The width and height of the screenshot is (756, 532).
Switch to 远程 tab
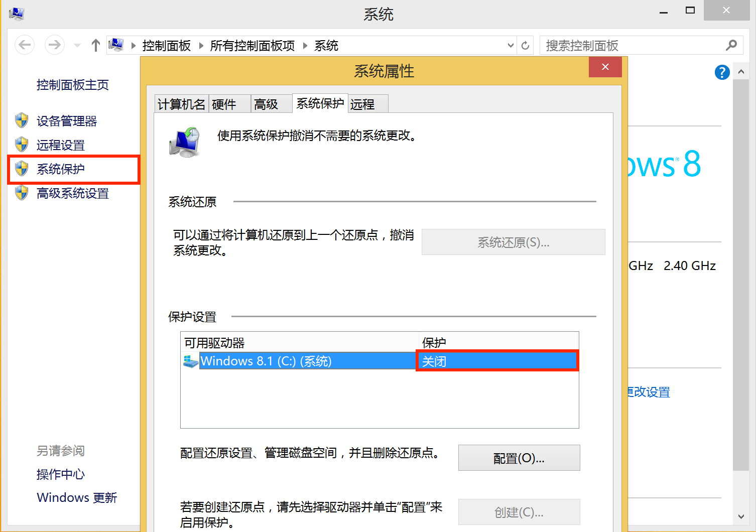click(368, 104)
